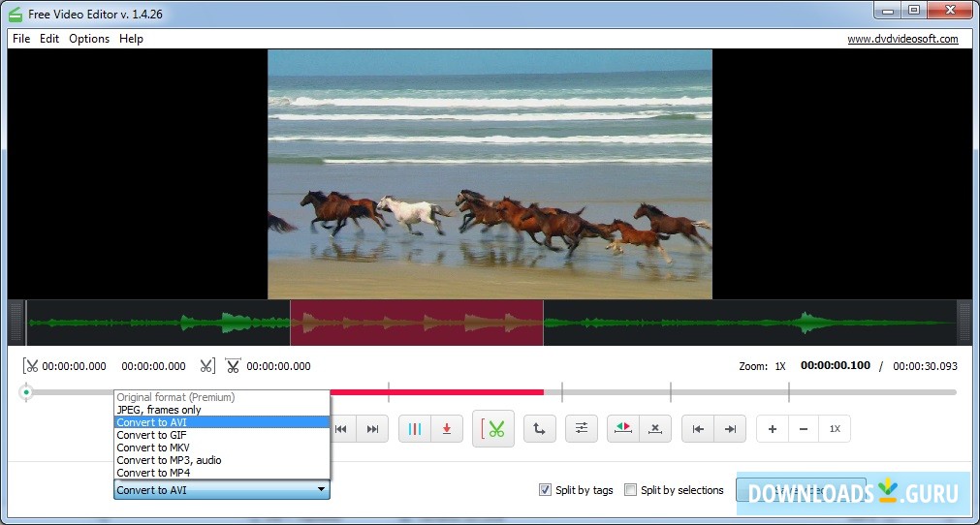The height and width of the screenshot is (525, 980).
Task: Minimize the Free Video Editor window
Action: 888,10
